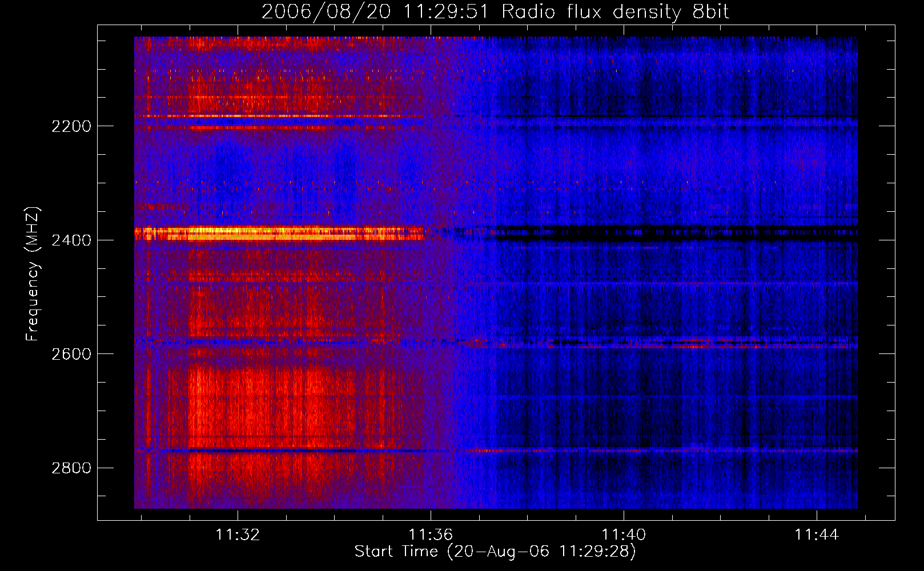
Task: Click the 11:44 time tick label
Action: click(817, 534)
